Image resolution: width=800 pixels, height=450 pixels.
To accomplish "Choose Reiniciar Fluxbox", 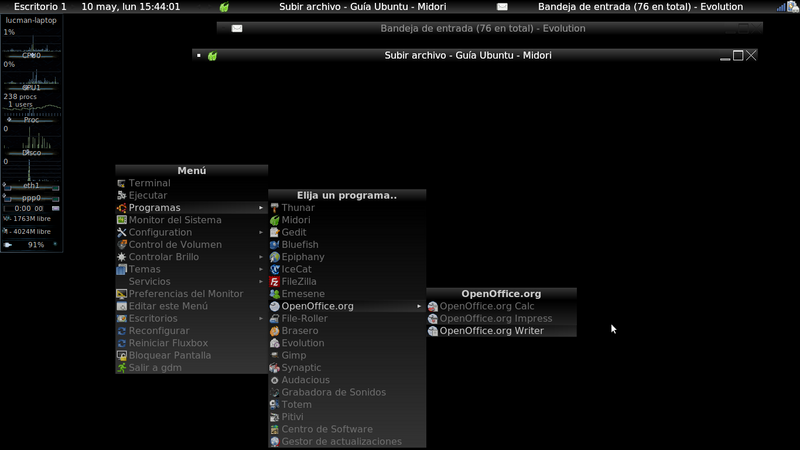I will click(170, 343).
